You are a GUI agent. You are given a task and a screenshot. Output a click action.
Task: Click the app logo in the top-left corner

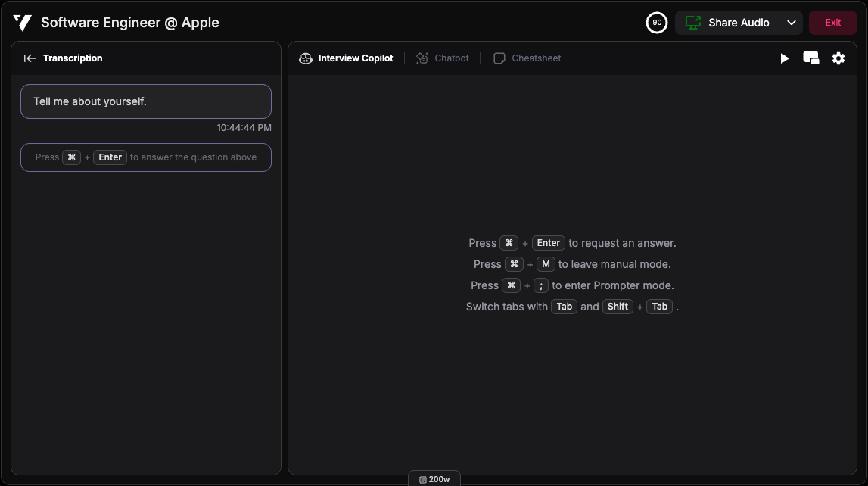21,22
